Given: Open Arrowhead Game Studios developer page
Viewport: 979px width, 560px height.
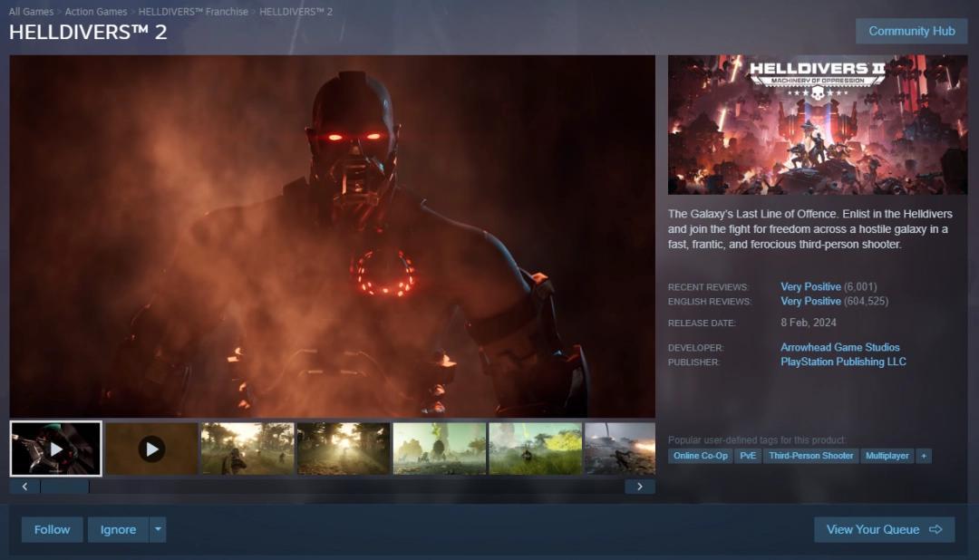Looking at the screenshot, I should (x=839, y=347).
